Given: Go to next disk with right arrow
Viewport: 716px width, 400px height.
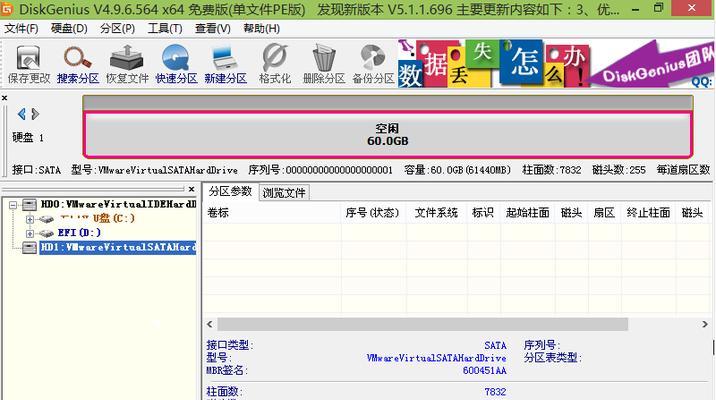Looking at the screenshot, I should click(35, 114).
